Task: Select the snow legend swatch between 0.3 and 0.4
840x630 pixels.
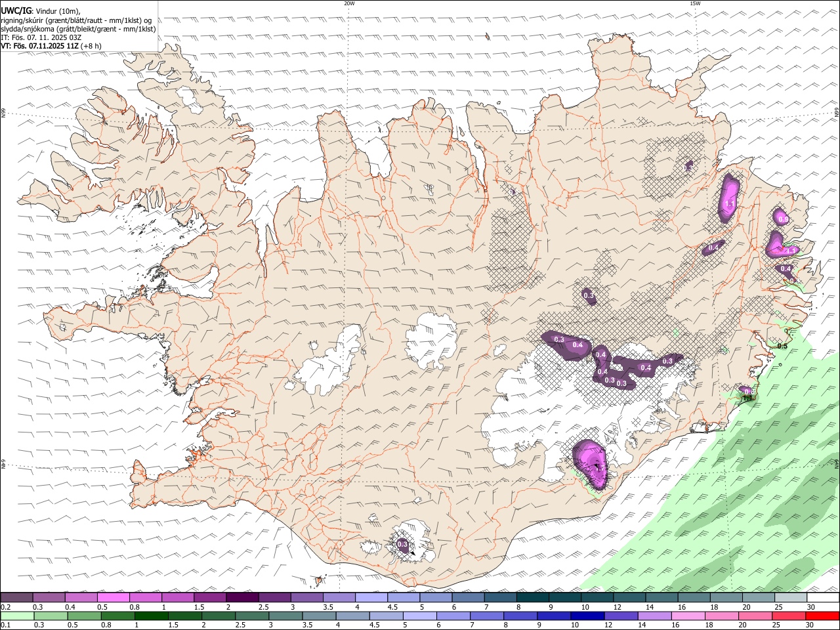Action: click(49, 597)
